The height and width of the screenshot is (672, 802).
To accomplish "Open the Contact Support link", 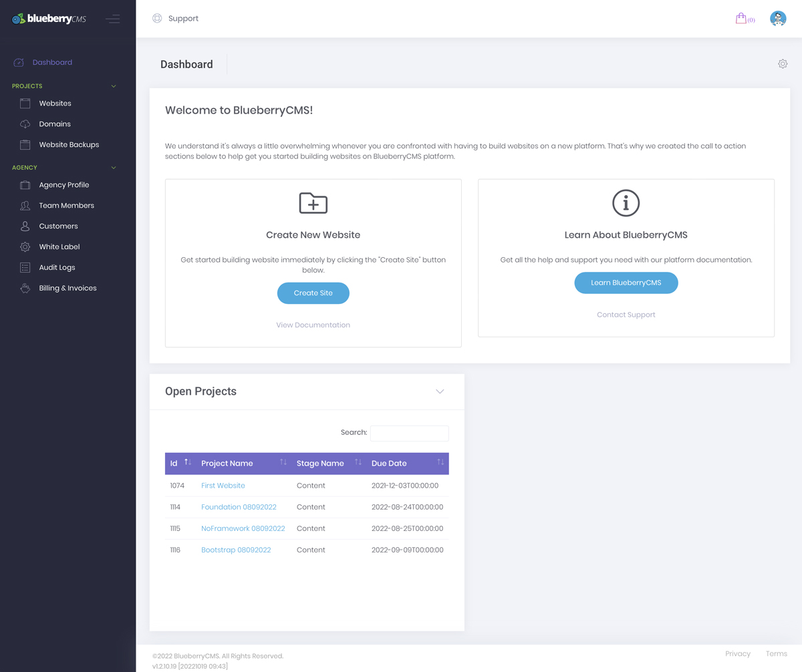I will 626,315.
